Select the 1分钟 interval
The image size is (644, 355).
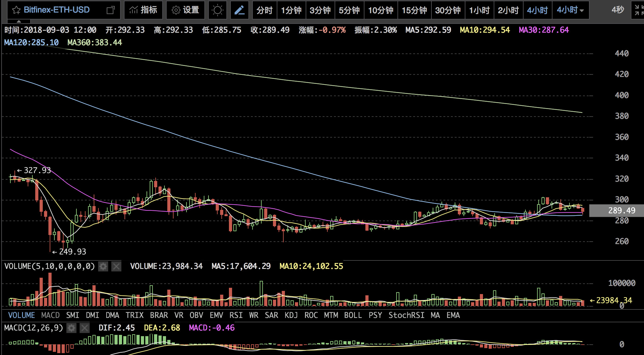click(291, 10)
